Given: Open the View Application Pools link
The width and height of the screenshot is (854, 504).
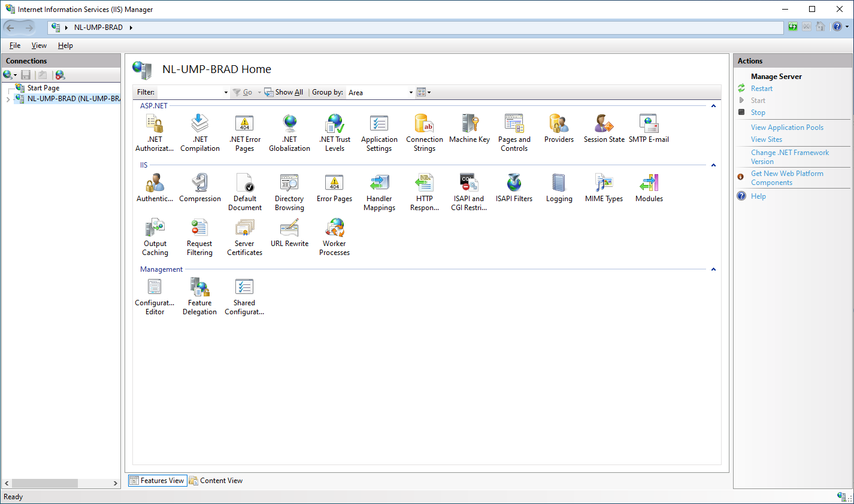Looking at the screenshot, I should [x=787, y=127].
